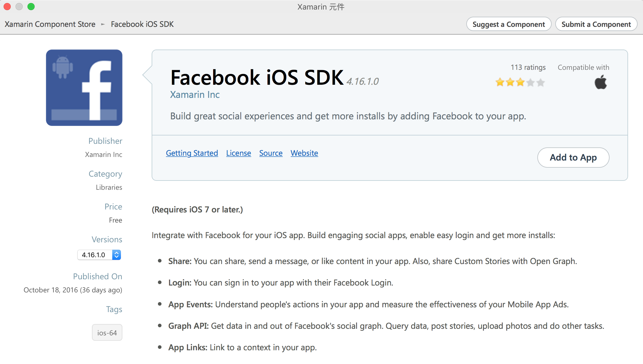
Task: Click the Login bullet item
Action: (x=281, y=283)
